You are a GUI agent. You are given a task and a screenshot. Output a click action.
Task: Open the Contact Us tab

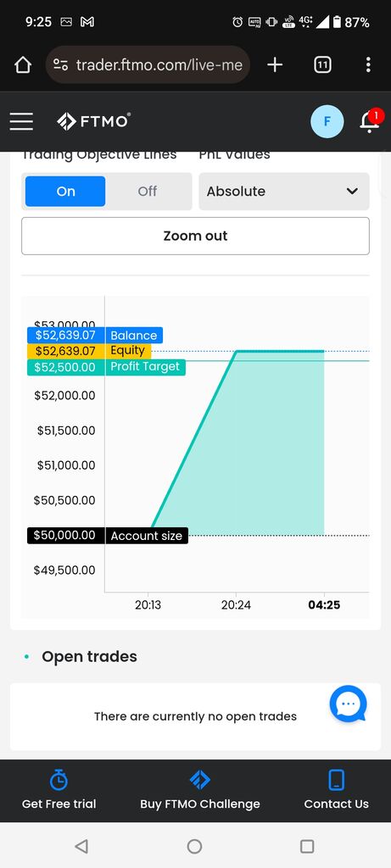336,791
